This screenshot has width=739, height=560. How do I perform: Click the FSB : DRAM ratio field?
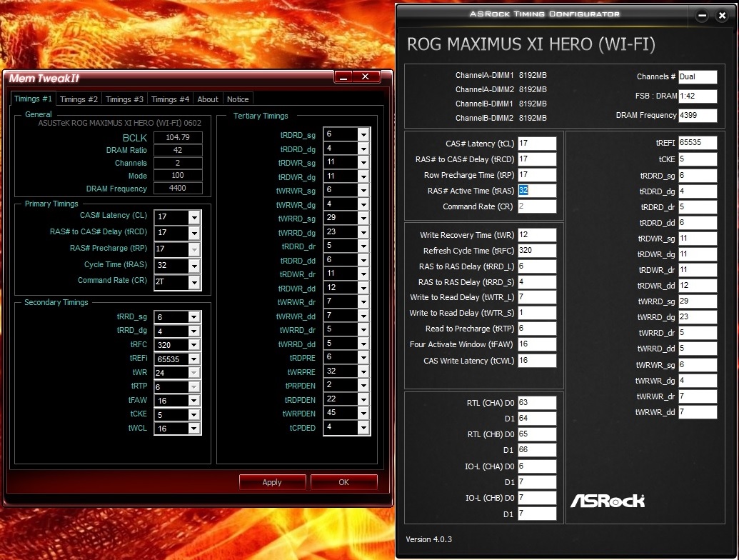click(698, 96)
